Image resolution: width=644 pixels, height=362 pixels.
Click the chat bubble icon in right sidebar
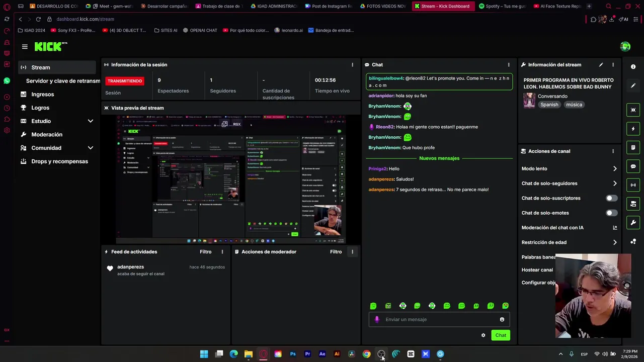[x=633, y=166]
